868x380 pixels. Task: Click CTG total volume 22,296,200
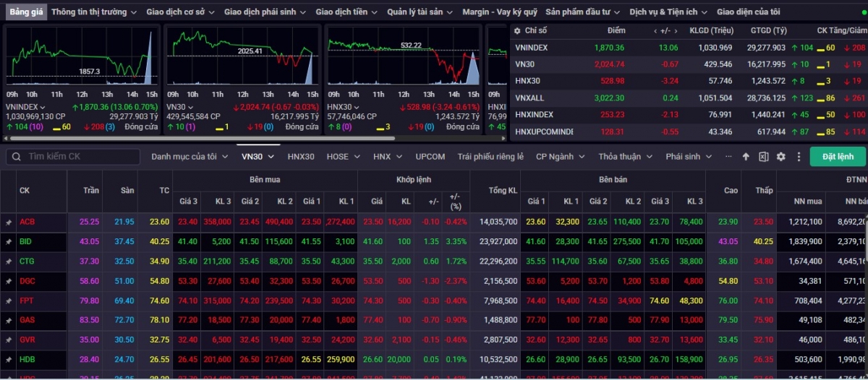[x=498, y=261]
